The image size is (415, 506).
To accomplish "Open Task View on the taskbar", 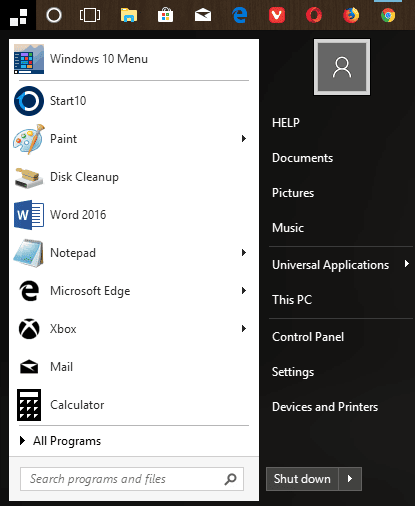I will pyautogui.click(x=90, y=15).
